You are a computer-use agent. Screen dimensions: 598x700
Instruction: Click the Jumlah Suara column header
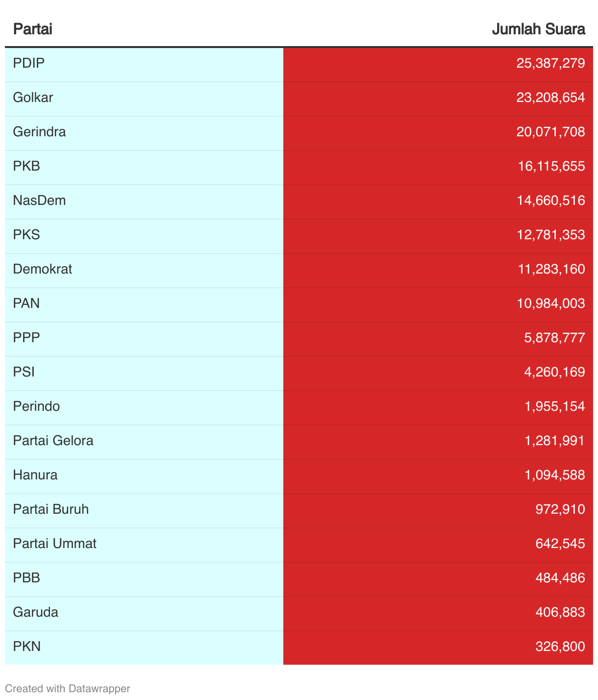(538, 29)
